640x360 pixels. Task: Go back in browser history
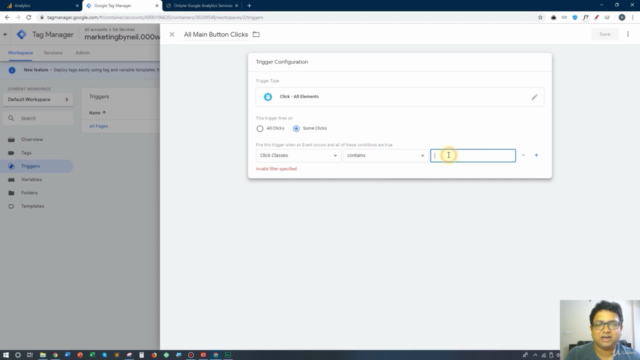click(7, 18)
